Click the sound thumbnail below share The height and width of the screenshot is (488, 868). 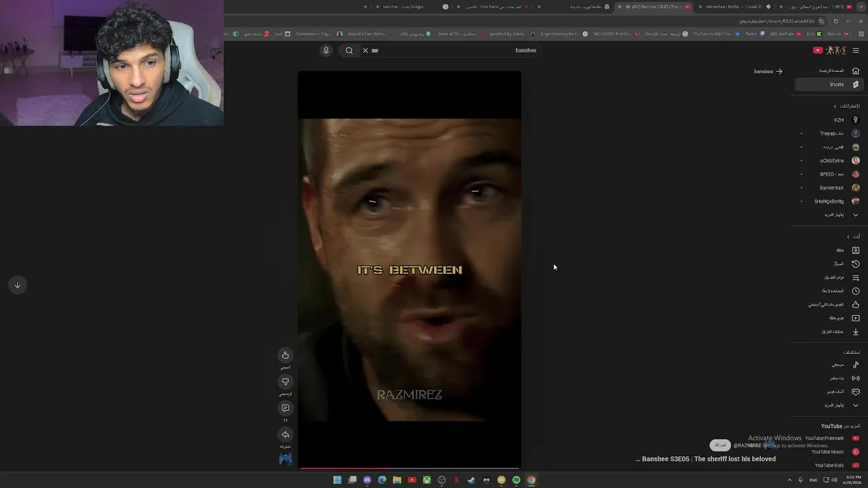[x=285, y=459]
